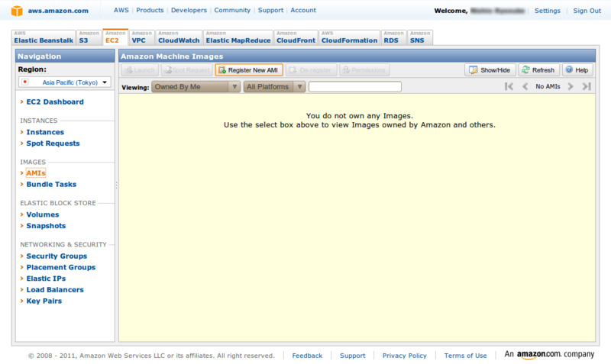
Task: Click the Feedback footer link
Action: tap(307, 356)
